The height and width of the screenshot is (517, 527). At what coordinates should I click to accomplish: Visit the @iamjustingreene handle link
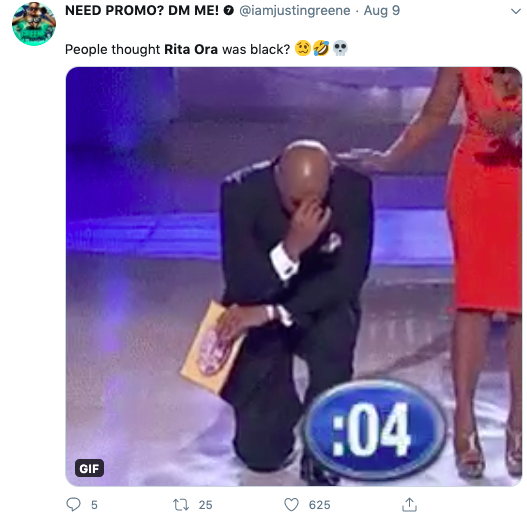(295, 11)
